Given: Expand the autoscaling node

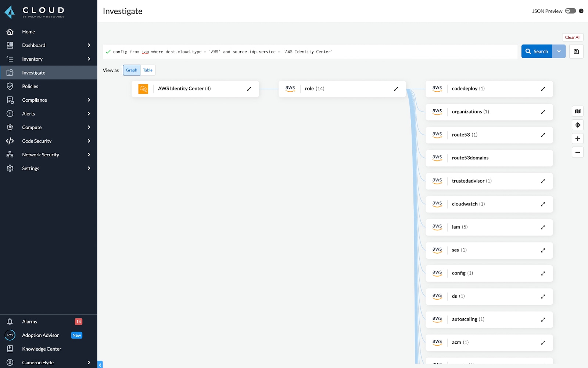Looking at the screenshot, I should 543,320.
